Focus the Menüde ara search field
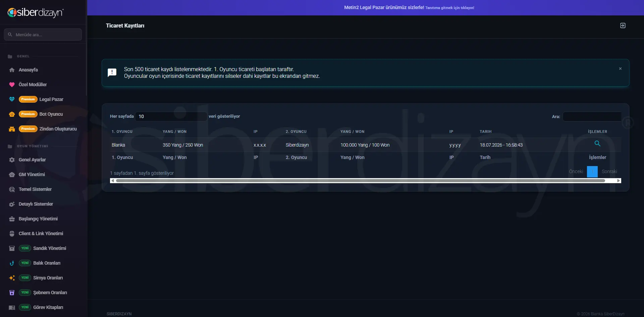The height and width of the screenshot is (317, 644). click(x=43, y=35)
